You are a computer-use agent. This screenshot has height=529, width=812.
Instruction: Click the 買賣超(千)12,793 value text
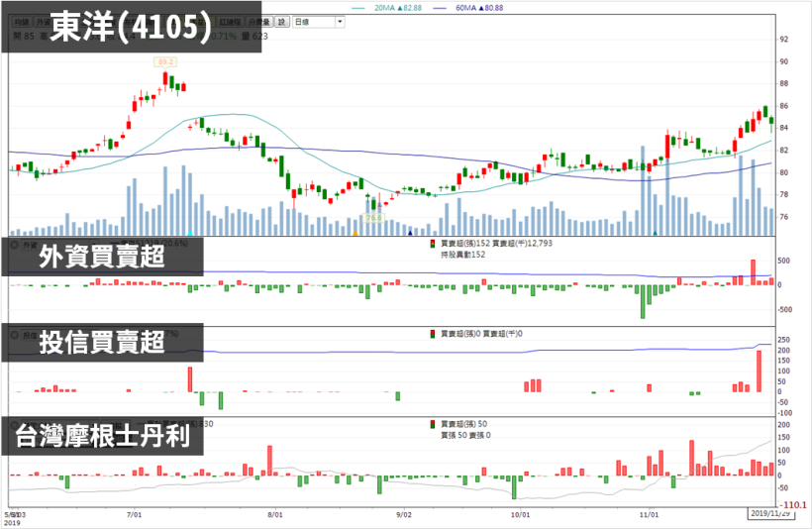[x=522, y=243]
